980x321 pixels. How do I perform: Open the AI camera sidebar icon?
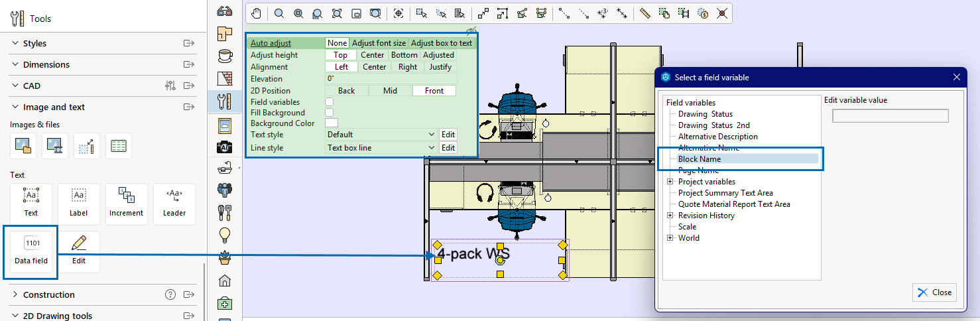point(225,147)
